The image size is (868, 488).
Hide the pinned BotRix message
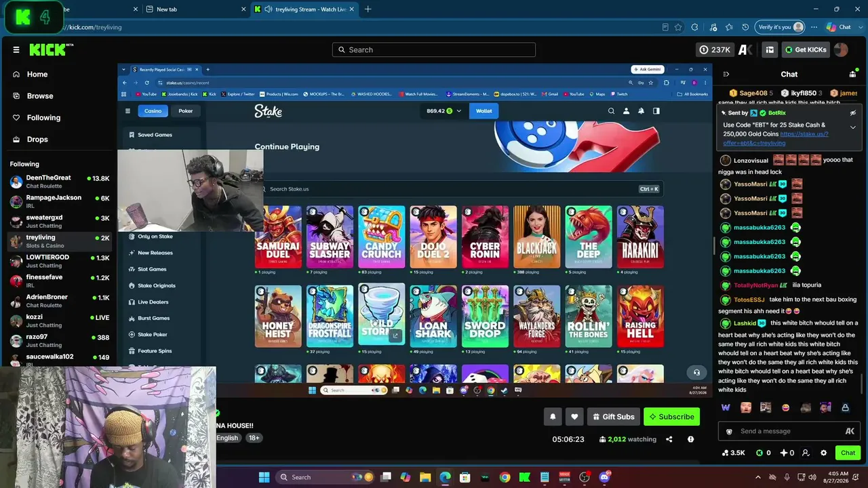point(853,113)
